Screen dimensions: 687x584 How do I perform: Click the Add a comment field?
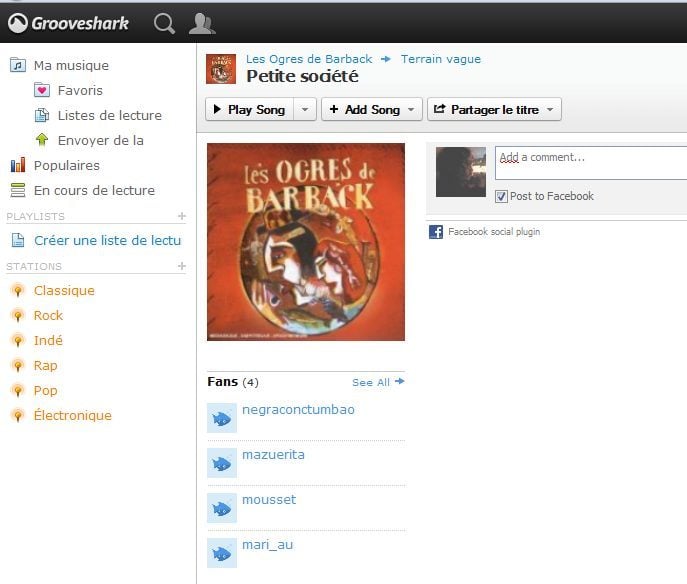point(591,163)
